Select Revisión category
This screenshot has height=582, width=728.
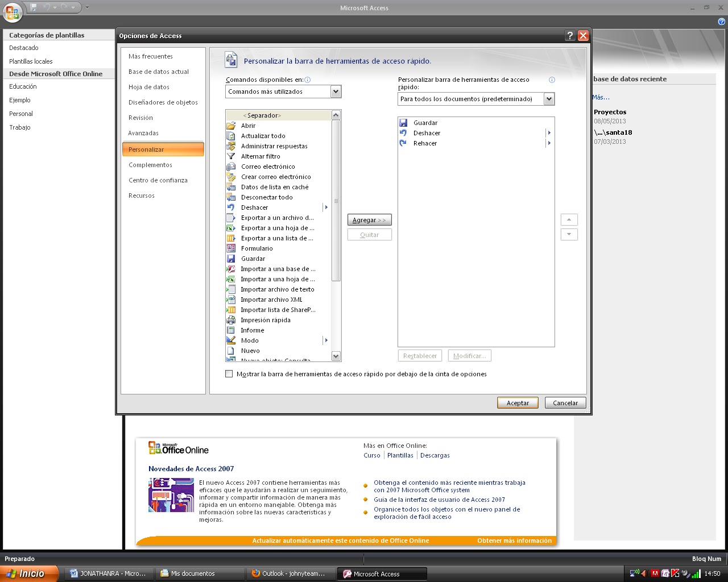tap(163, 118)
